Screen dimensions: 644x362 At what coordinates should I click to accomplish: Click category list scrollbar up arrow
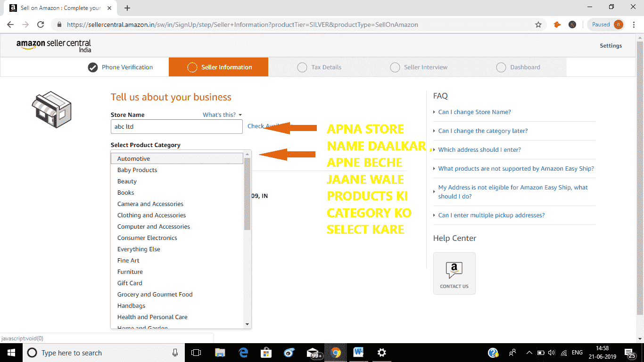point(247,154)
